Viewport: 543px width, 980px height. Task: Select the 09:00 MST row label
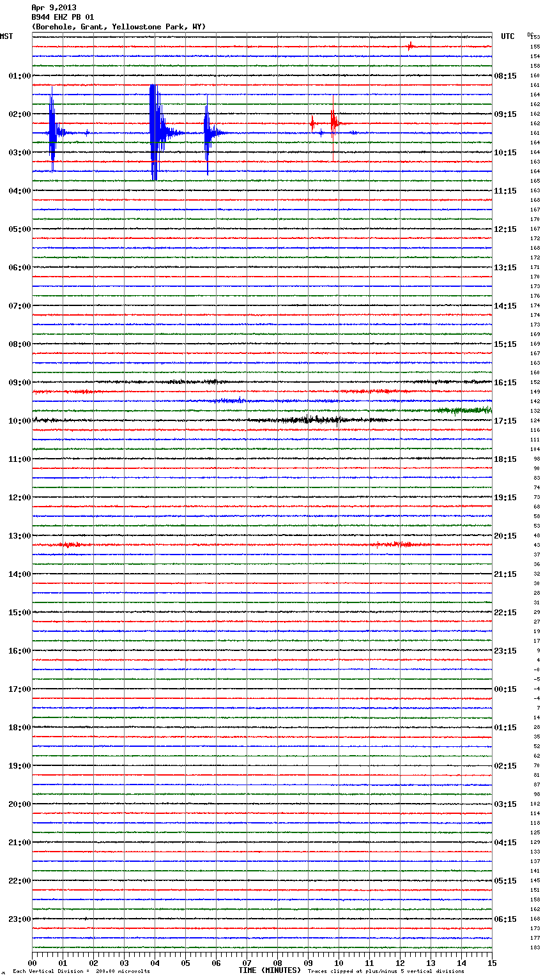click(x=19, y=383)
